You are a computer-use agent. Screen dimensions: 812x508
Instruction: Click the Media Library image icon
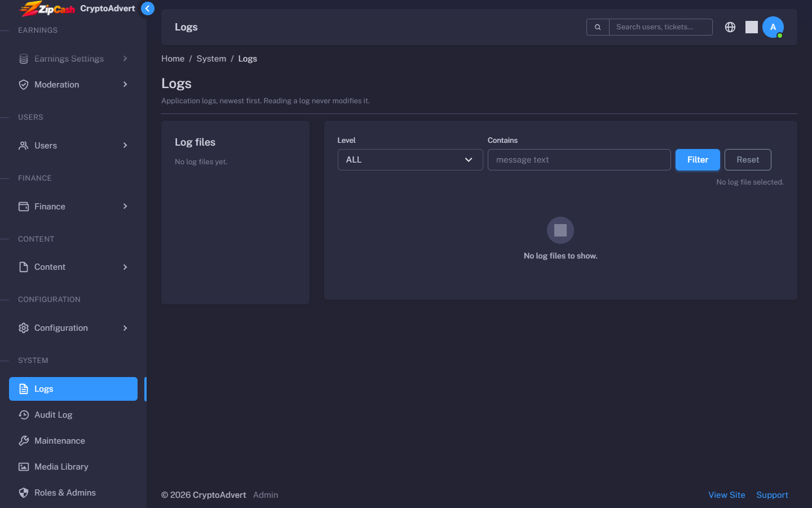click(x=24, y=467)
